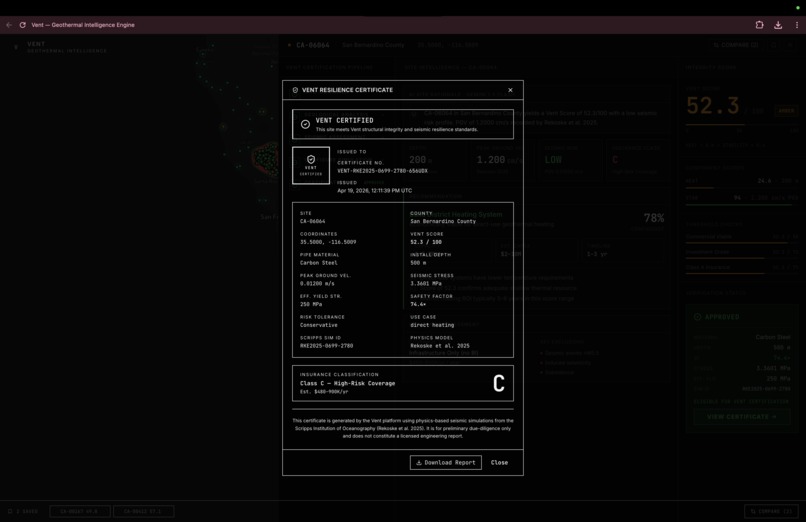The width and height of the screenshot is (806, 522).
Task: Download the certificate report
Action: click(446, 462)
